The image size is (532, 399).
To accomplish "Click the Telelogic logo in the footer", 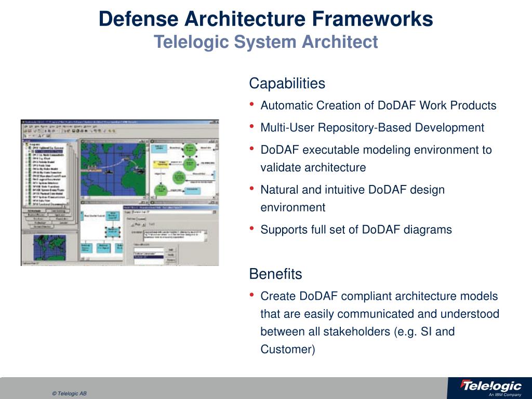I will coord(490,386).
